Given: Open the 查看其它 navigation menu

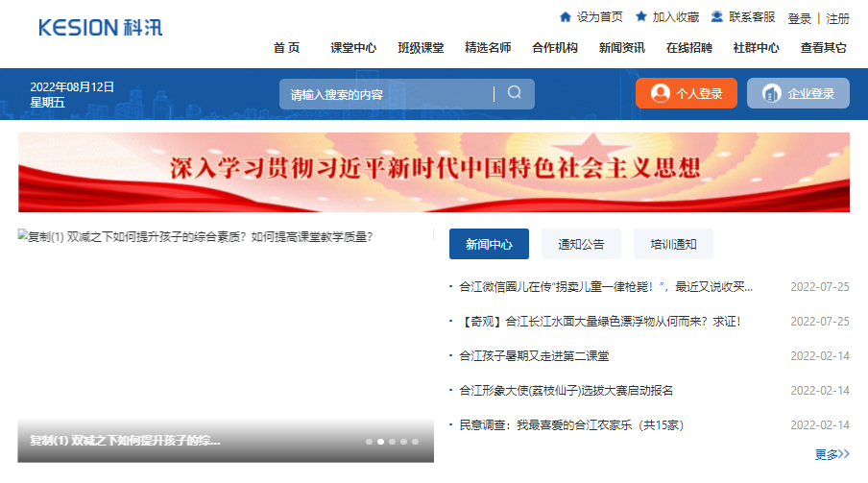Looking at the screenshot, I should tap(824, 48).
